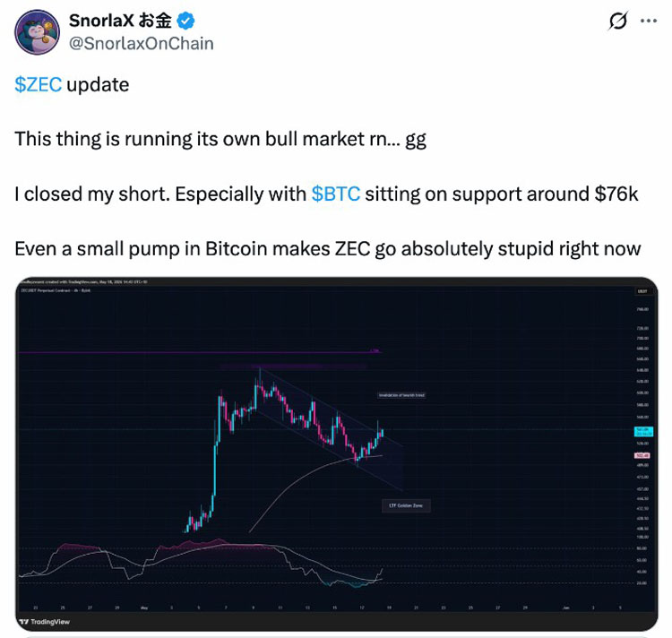The image size is (672, 638).
Task: Open the $ZEC cashtag link
Action: [39, 84]
